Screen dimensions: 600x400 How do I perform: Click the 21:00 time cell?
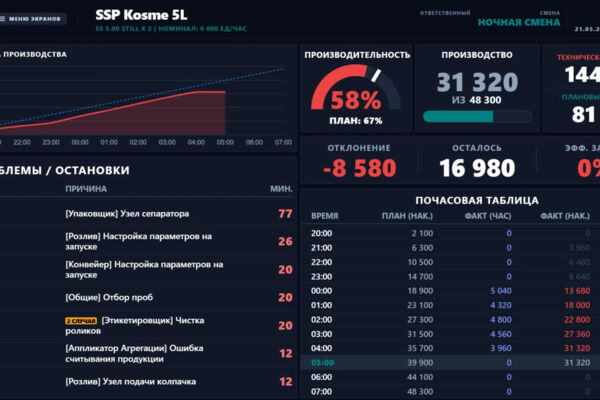pos(321,248)
